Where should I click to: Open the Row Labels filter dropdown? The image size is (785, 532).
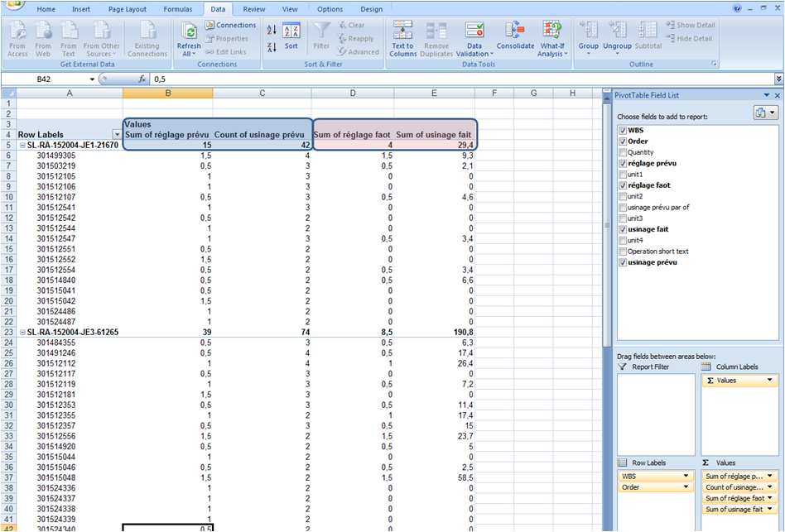click(116, 134)
